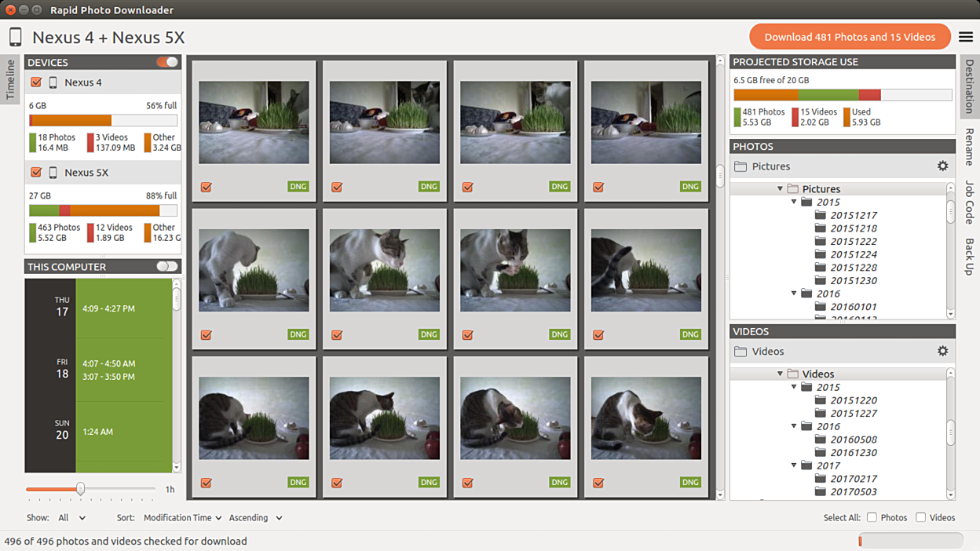Click the Videos destination settings gear
The height and width of the screenshot is (551, 980).
(x=942, y=351)
